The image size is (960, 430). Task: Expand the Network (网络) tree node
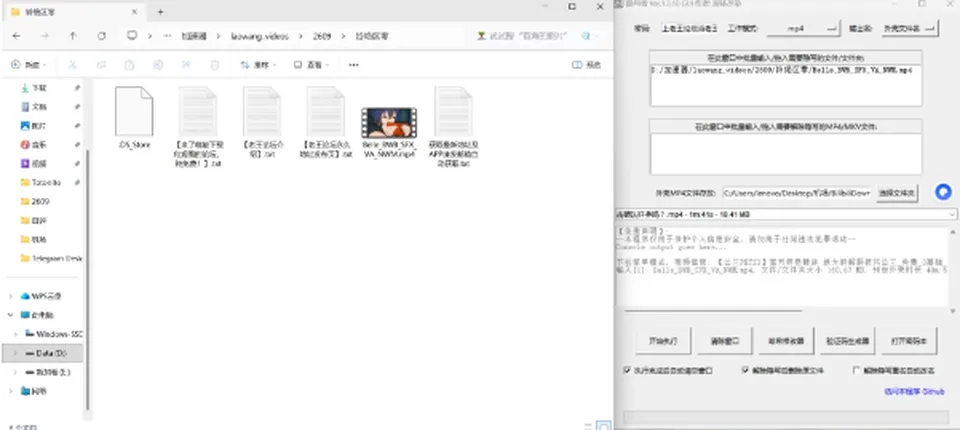(10, 391)
